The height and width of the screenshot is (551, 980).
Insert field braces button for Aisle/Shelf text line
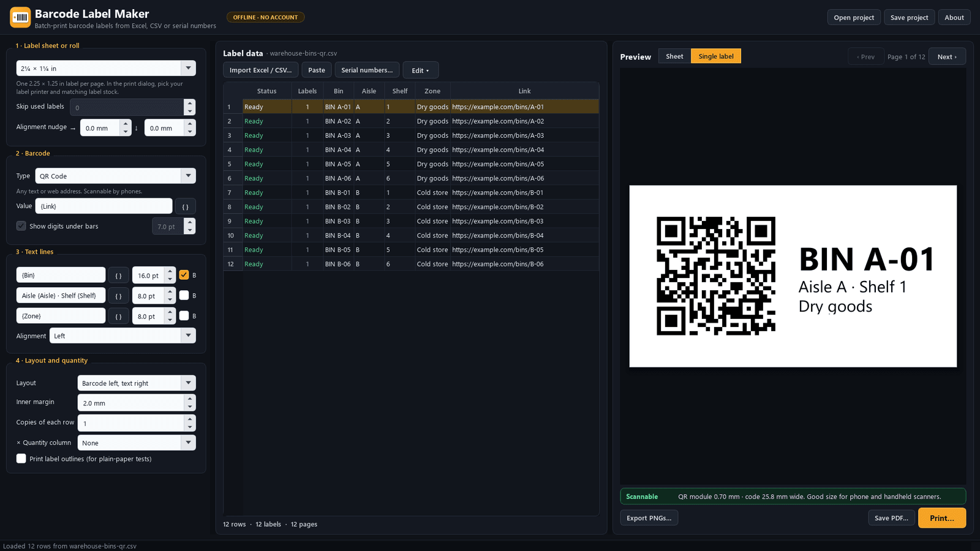[119, 296]
